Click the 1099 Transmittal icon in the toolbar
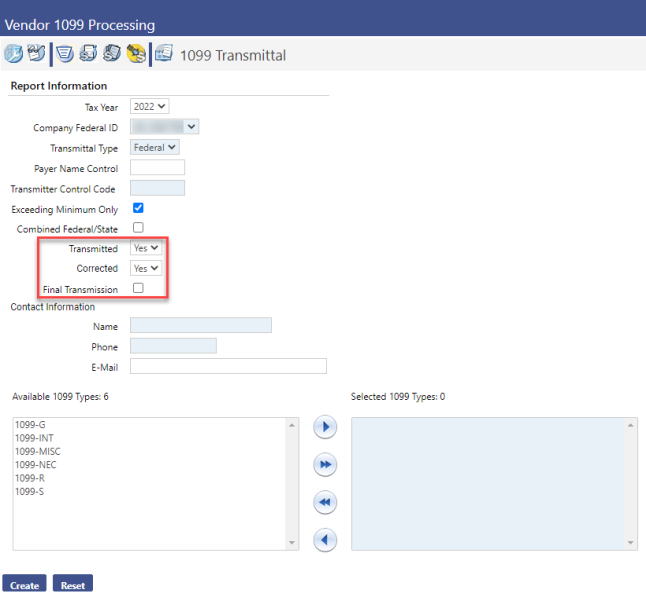This screenshot has width=646, height=597. click(164, 54)
